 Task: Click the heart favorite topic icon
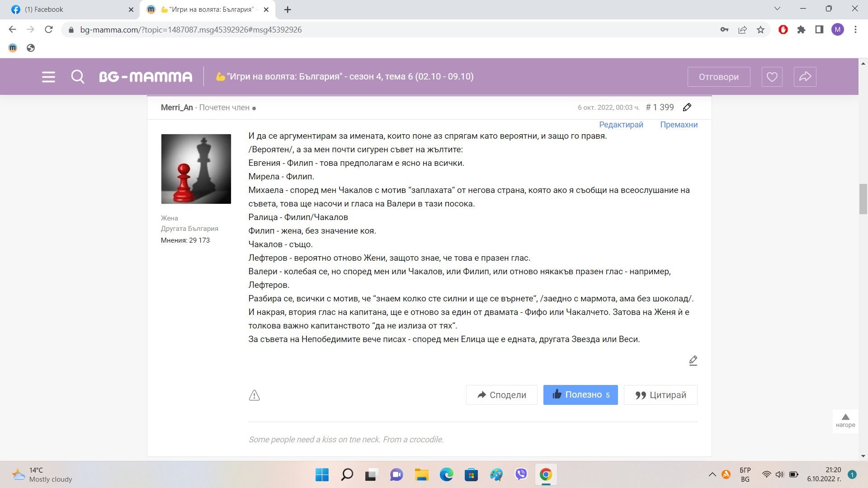click(772, 77)
